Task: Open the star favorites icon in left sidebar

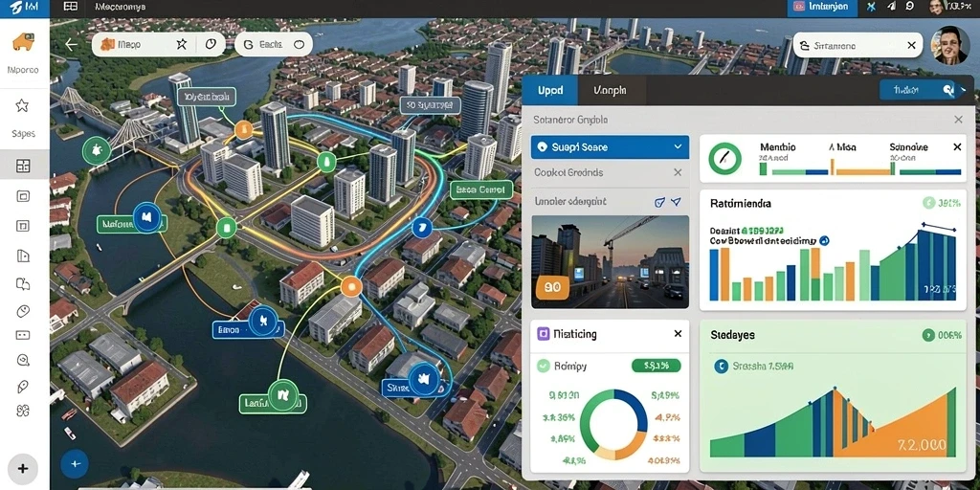Action: (22, 105)
